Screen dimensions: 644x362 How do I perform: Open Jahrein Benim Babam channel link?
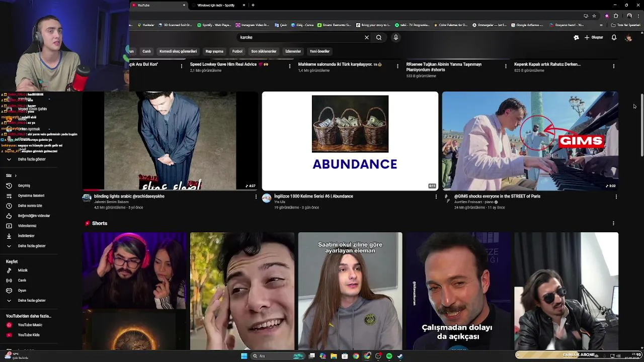click(x=111, y=202)
